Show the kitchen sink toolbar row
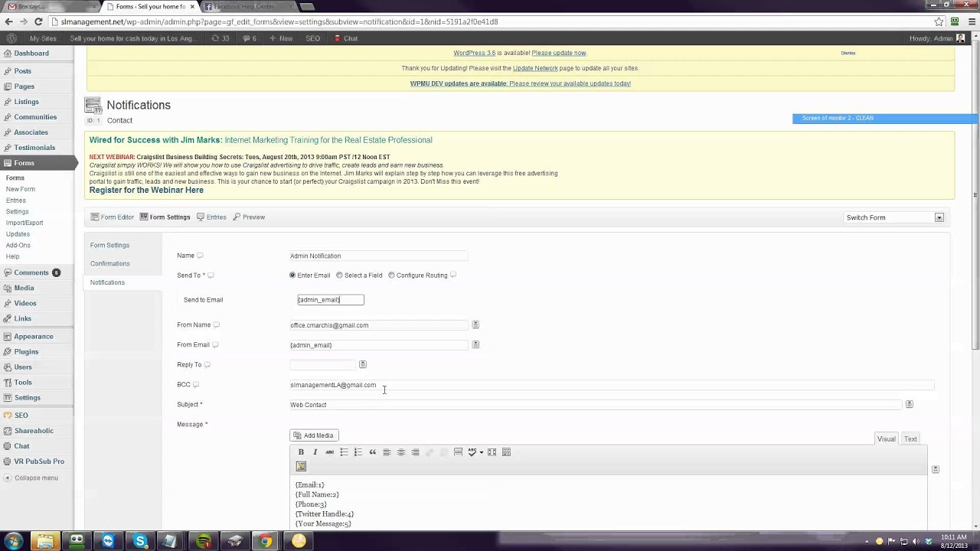 (506, 452)
